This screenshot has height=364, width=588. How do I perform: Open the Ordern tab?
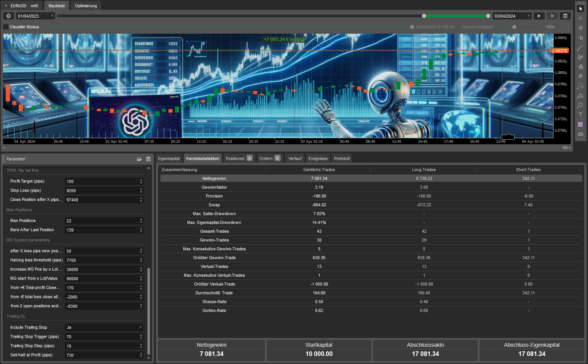[269, 158]
